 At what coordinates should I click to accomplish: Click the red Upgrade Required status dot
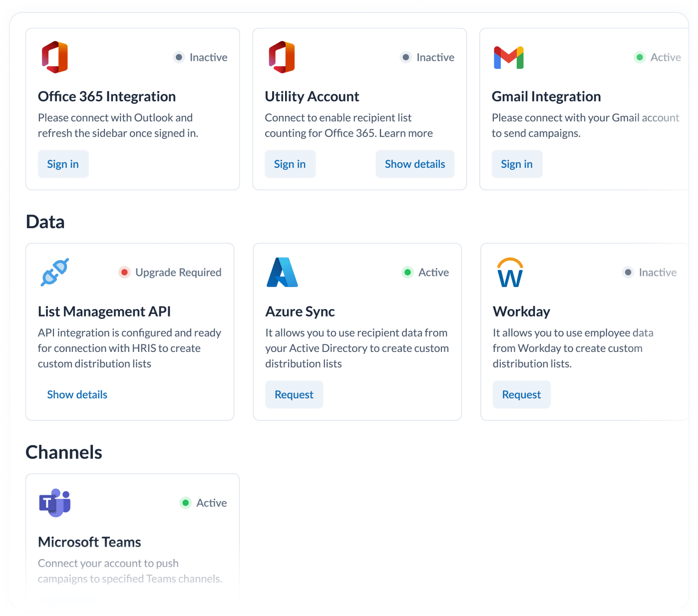point(124,273)
